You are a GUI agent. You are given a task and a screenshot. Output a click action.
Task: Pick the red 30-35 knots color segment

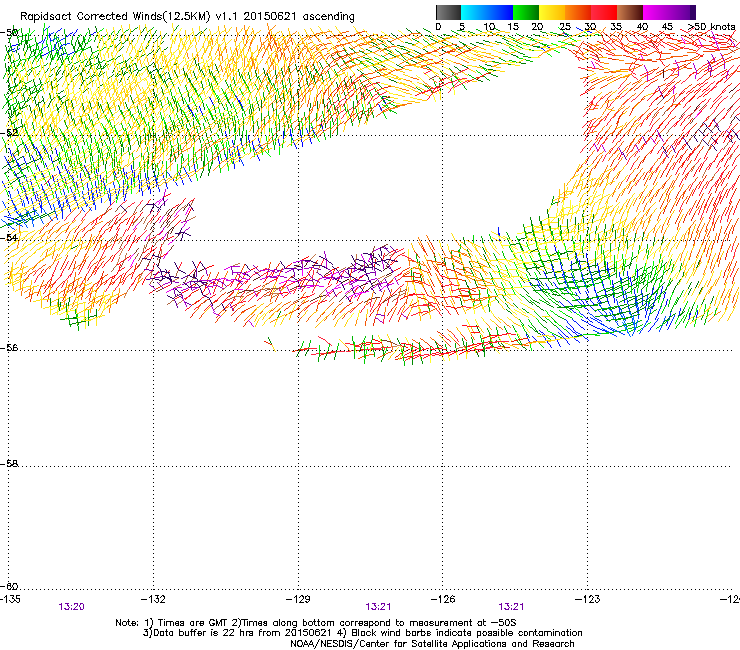604,12
